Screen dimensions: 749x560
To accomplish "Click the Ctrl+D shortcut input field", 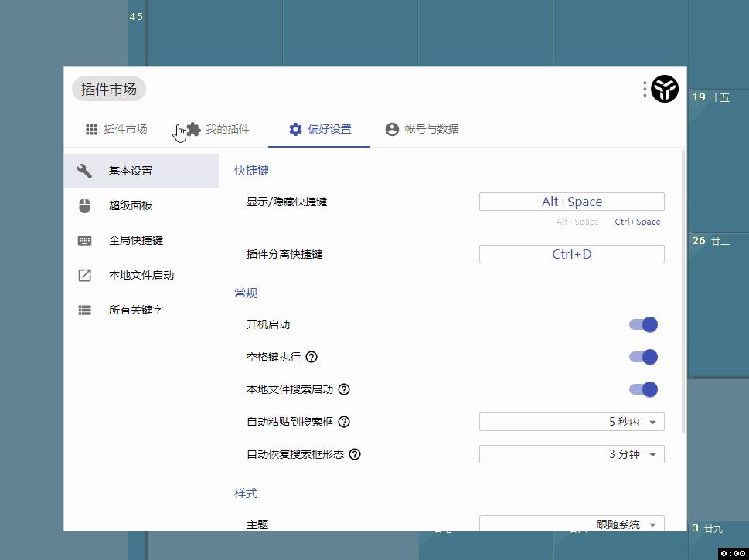I will (x=571, y=253).
